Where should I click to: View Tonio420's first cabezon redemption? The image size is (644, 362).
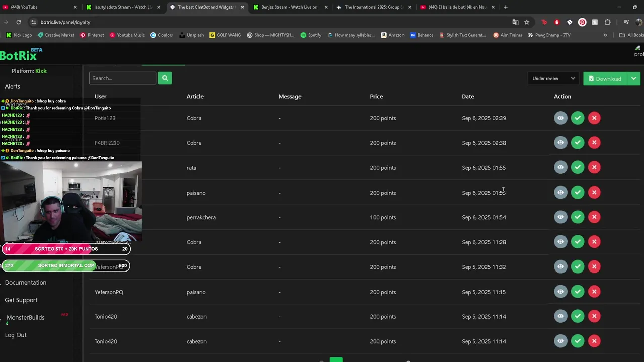[x=560, y=316]
